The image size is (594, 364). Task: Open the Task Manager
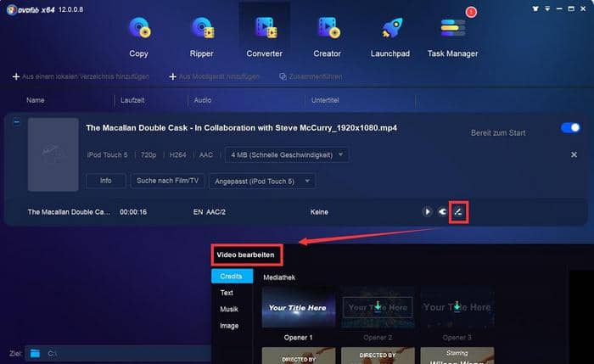pyautogui.click(x=452, y=36)
